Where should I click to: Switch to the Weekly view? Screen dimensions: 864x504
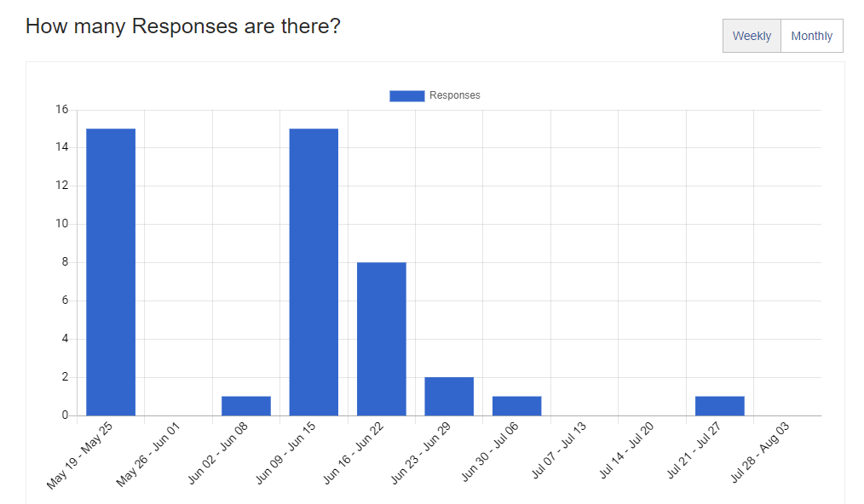[x=752, y=36]
